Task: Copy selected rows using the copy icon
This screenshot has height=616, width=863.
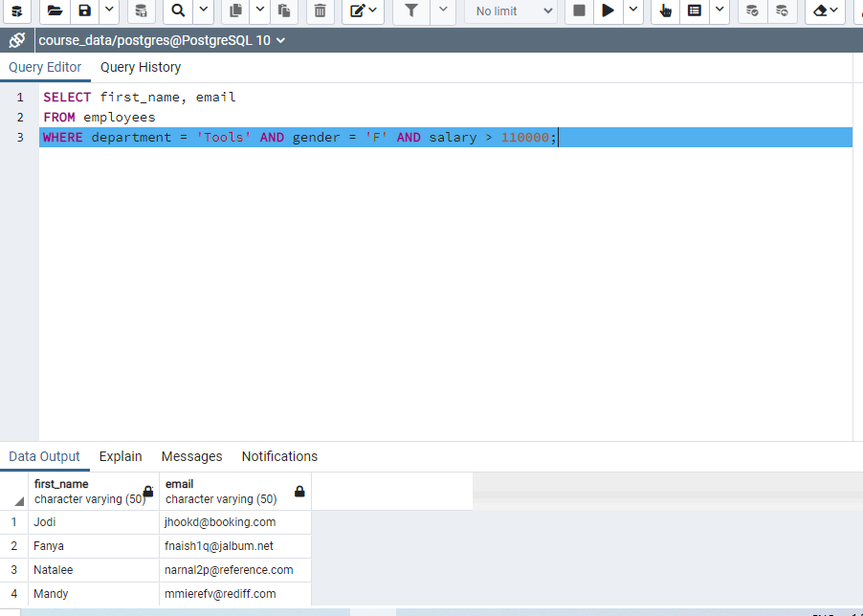Action: tap(234, 11)
